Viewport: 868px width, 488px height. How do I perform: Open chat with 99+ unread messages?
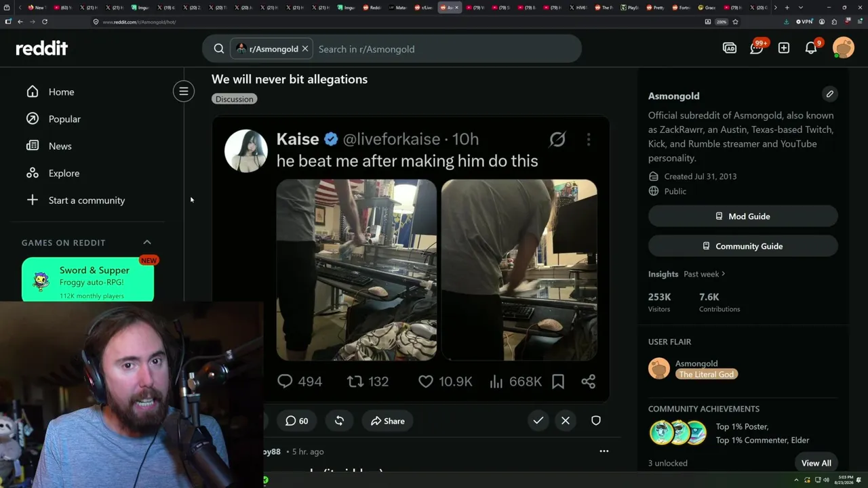coord(757,48)
